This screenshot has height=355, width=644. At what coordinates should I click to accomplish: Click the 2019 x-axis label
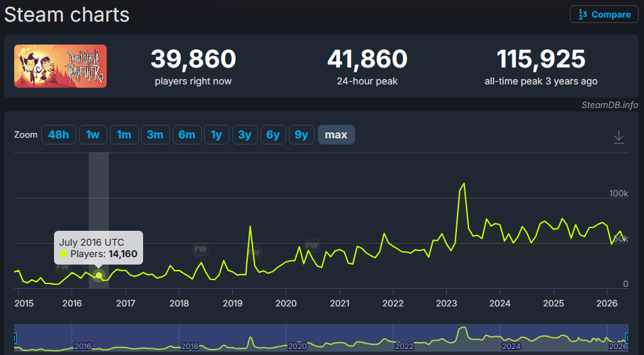pyautogui.click(x=232, y=303)
